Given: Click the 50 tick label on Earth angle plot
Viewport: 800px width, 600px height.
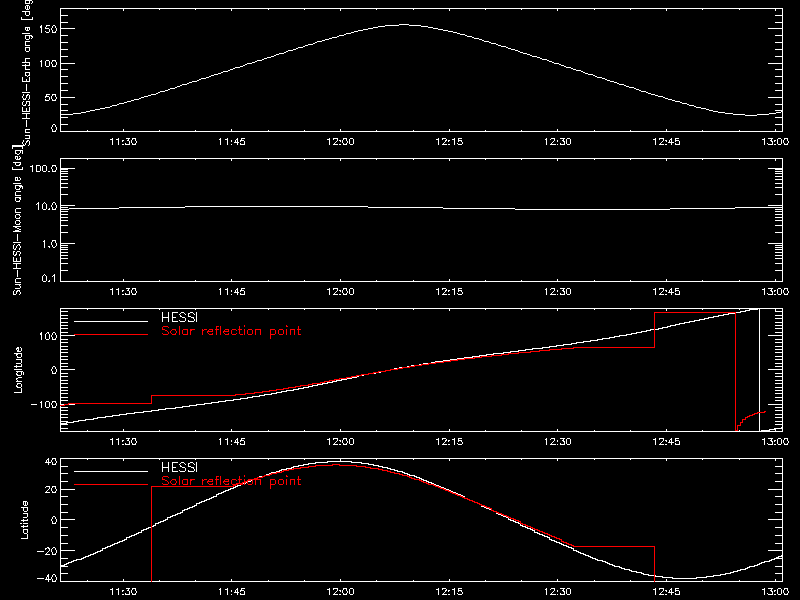Looking at the screenshot, I should 51,97.
